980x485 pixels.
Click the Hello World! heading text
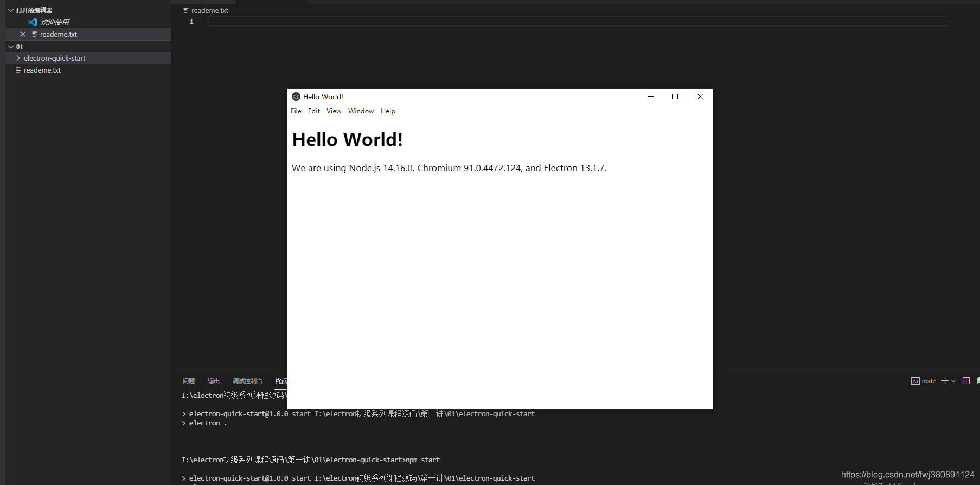tap(348, 139)
